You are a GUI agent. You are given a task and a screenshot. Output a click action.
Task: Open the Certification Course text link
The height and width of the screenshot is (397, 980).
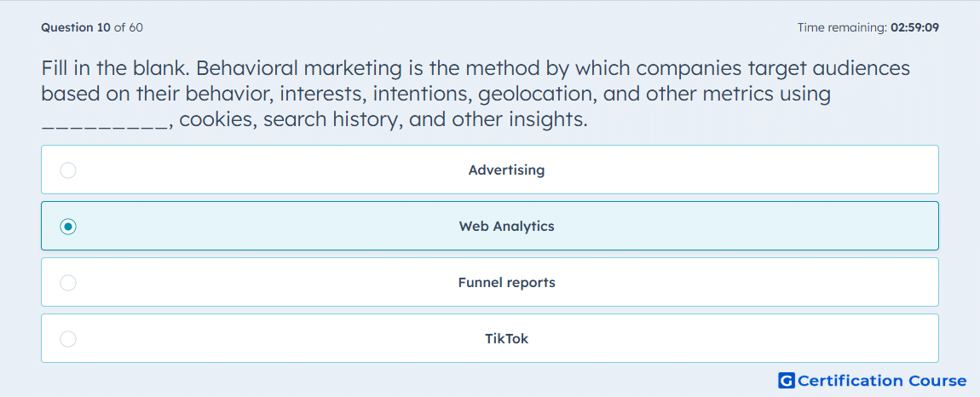[882, 380]
